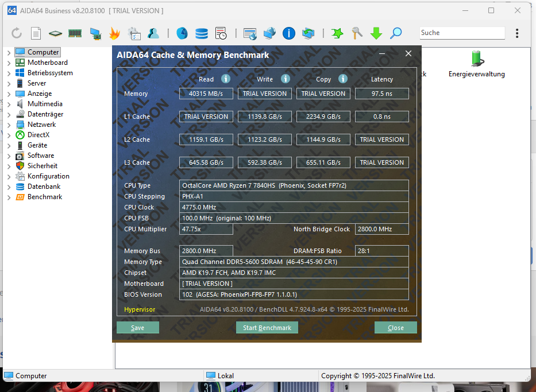536x392 pixels.
Task: Focus the Suche search input field
Action: click(x=462, y=33)
